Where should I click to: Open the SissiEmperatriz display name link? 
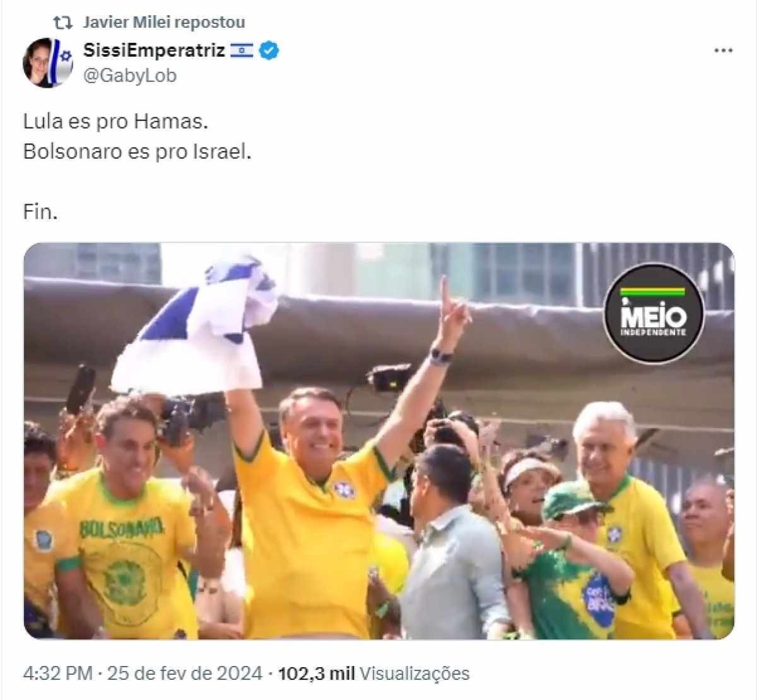pyautogui.click(x=154, y=50)
